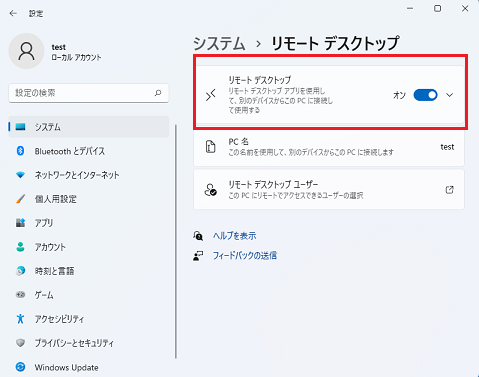
Task: Click the Bluetooth icon in the sidebar
Action: [x=21, y=151]
